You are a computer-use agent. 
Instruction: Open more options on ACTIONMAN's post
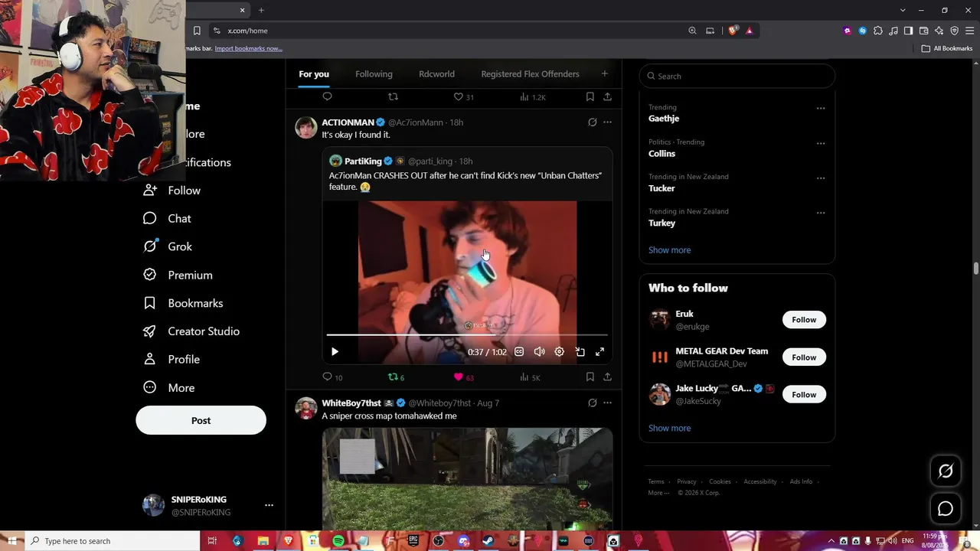tap(607, 122)
